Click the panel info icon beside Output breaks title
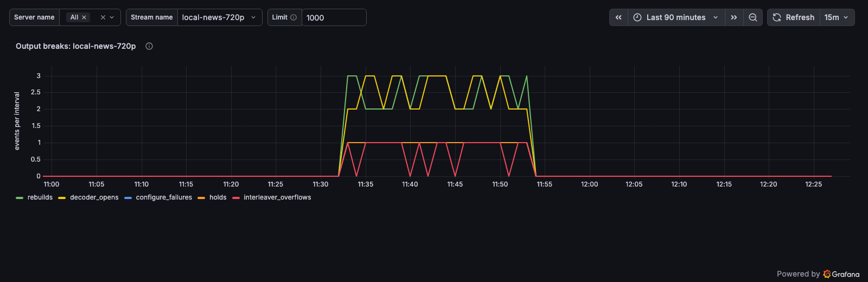This screenshot has width=868, height=282. 149,46
